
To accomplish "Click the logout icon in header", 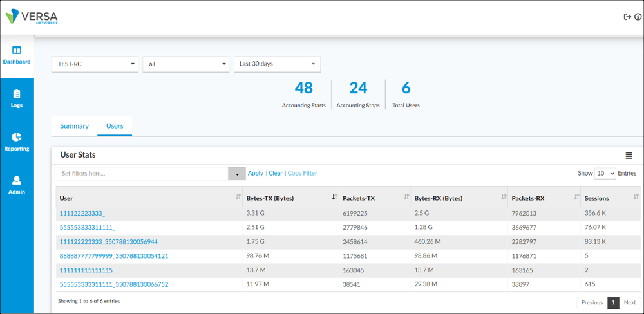I will [627, 17].
